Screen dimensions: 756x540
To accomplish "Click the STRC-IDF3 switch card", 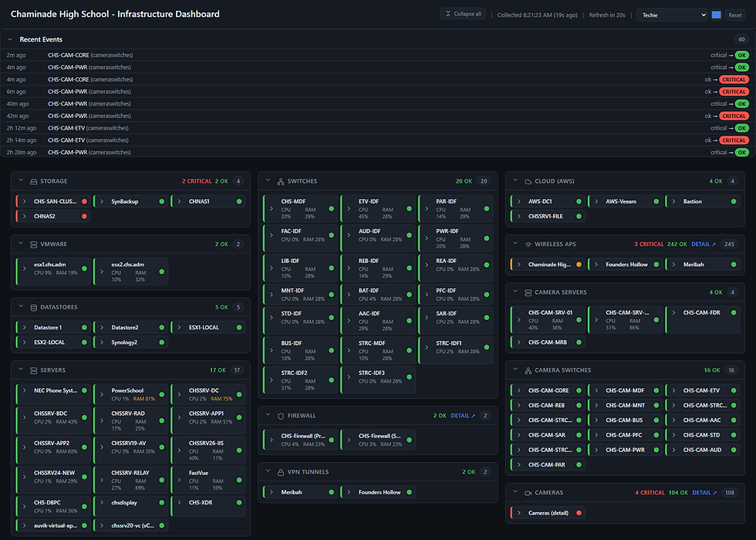I will pos(378,380).
